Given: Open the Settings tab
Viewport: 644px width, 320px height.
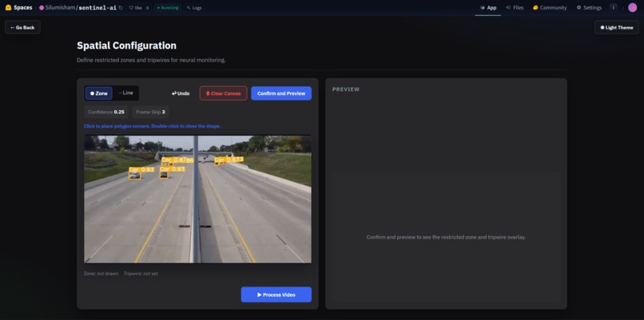Looking at the screenshot, I should coord(589,8).
